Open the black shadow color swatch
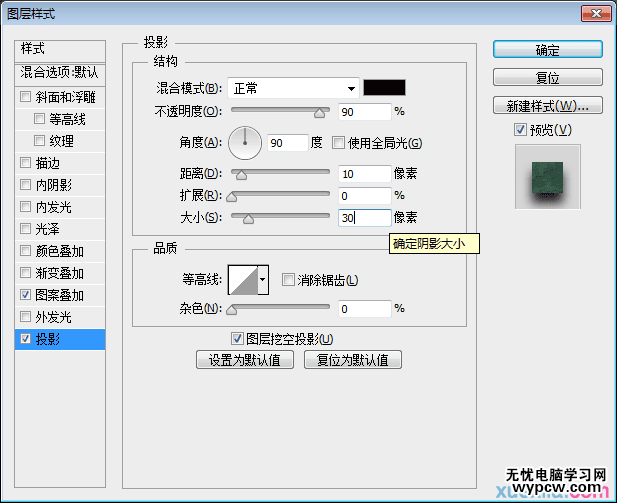This screenshot has height=503, width=617. click(384, 87)
